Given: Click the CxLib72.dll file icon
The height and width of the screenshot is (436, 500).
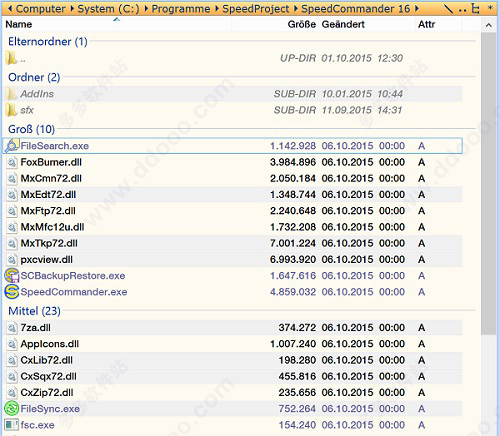Looking at the screenshot, I should pos(12,360).
